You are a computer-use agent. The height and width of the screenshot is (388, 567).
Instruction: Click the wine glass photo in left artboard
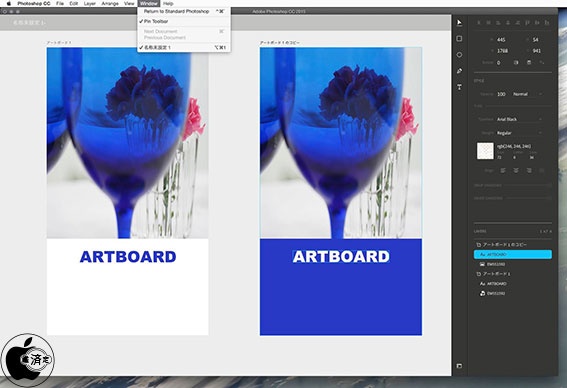pos(127,143)
